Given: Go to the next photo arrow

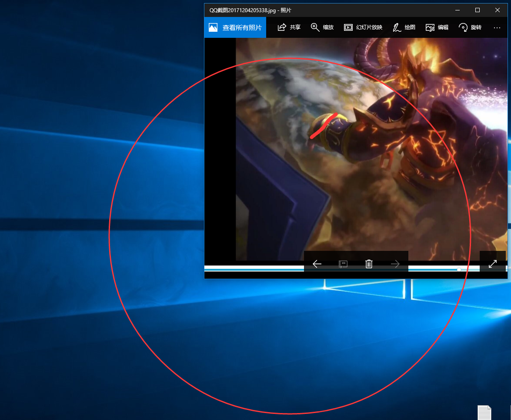Looking at the screenshot, I should [395, 264].
